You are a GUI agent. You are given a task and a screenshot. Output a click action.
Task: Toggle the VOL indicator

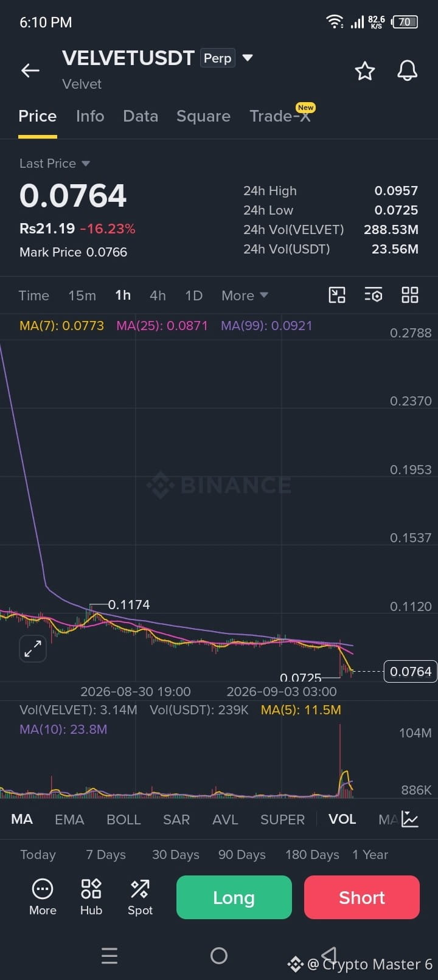342,820
